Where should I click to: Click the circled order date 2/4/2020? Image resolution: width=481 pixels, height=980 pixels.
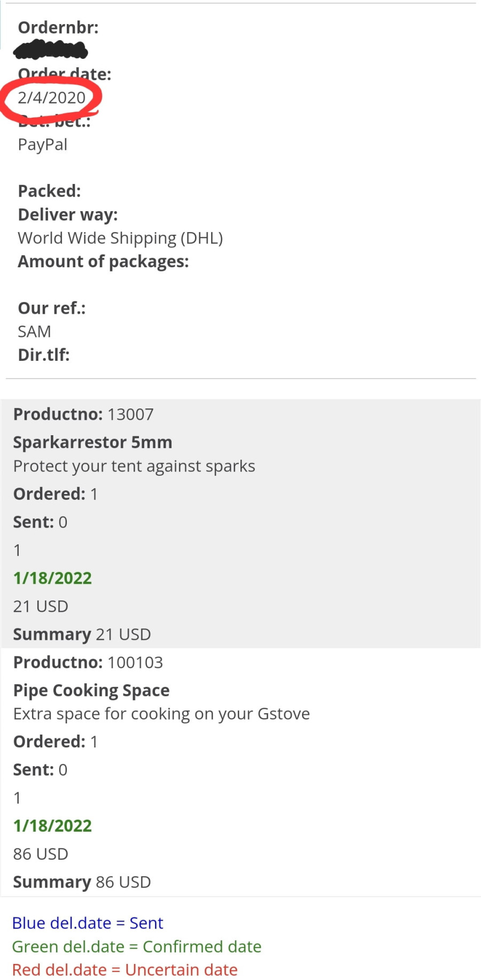click(x=51, y=98)
